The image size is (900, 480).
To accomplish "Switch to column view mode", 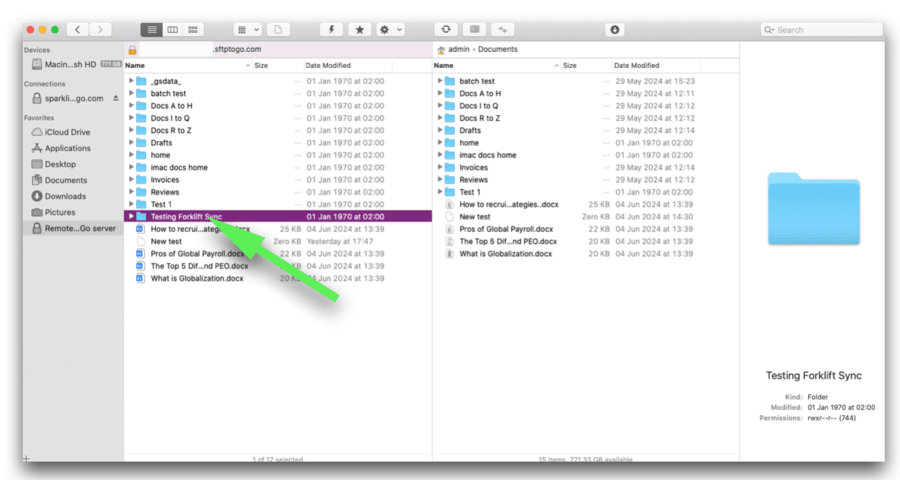I will 172,29.
